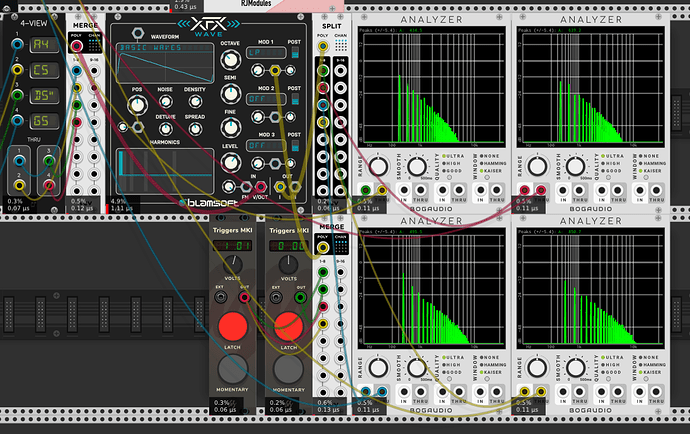Viewport: 690px width, 434px height.
Task: Select the G5 note display in 4-VIEW
Action: point(44,121)
